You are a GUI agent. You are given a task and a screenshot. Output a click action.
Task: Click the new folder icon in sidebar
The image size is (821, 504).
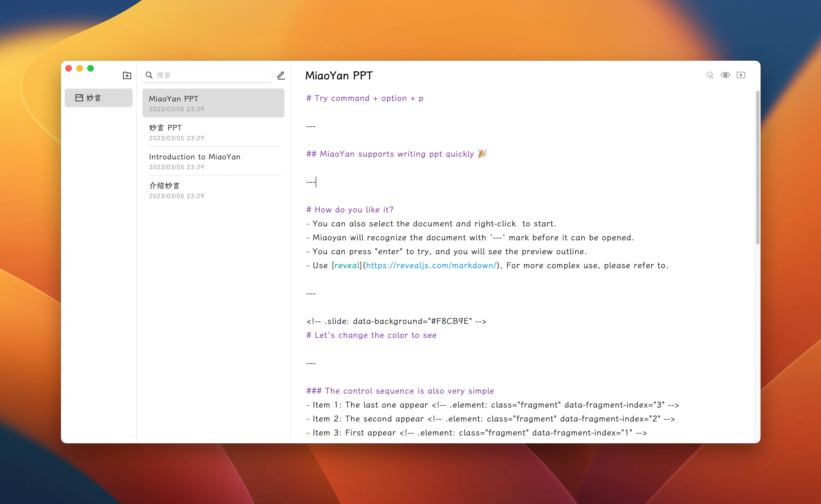(127, 75)
